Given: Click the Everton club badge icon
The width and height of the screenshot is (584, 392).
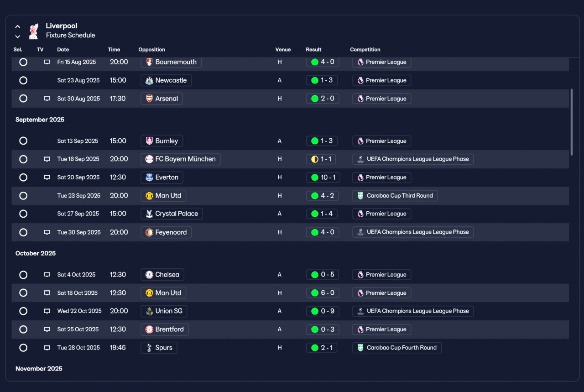Looking at the screenshot, I should [149, 178].
